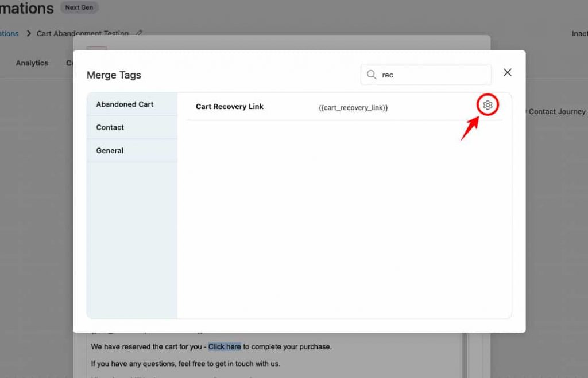588x378 pixels.
Task: Click the Next Gen badge
Action: pyautogui.click(x=79, y=7)
